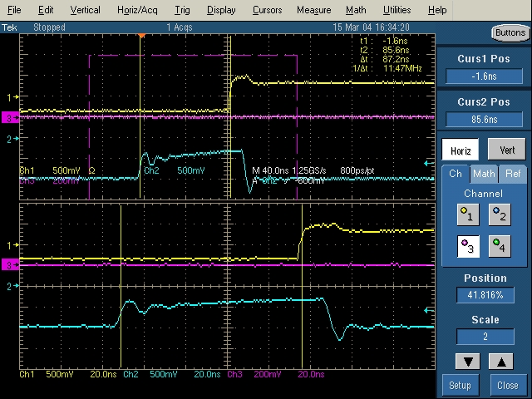Click the Buttons toggle at top right
This screenshot has width=532, height=399.
coord(510,33)
